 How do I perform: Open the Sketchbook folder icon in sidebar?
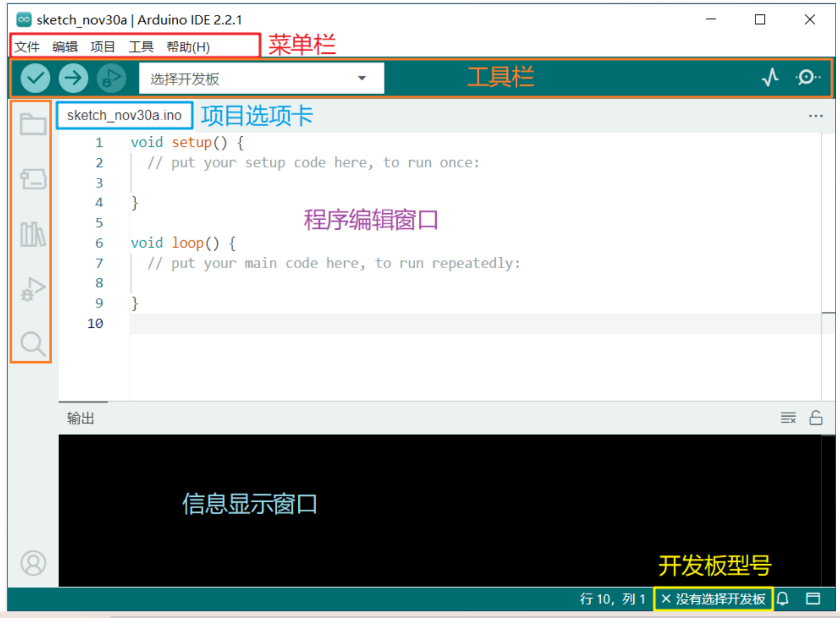[x=32, y=124]
